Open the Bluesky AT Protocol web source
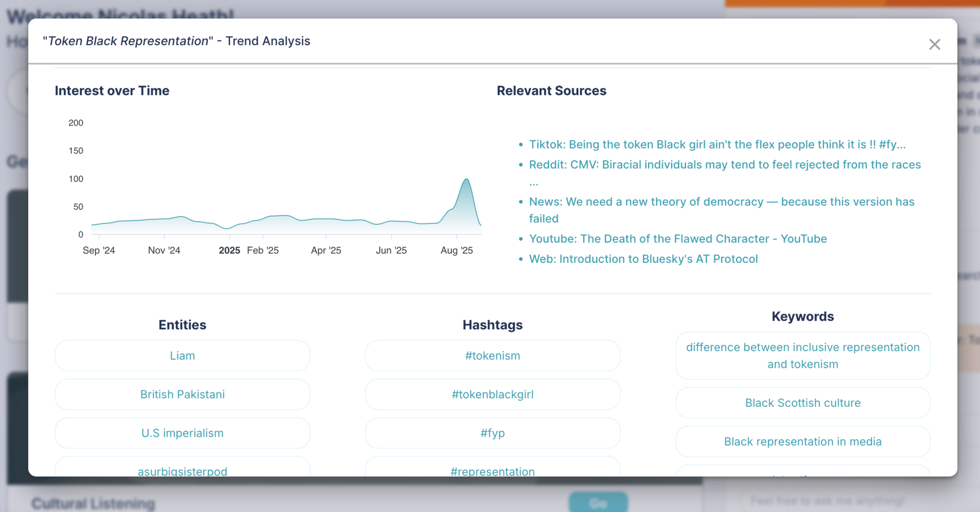The image size is (980, 512). (x=643, y=259)
